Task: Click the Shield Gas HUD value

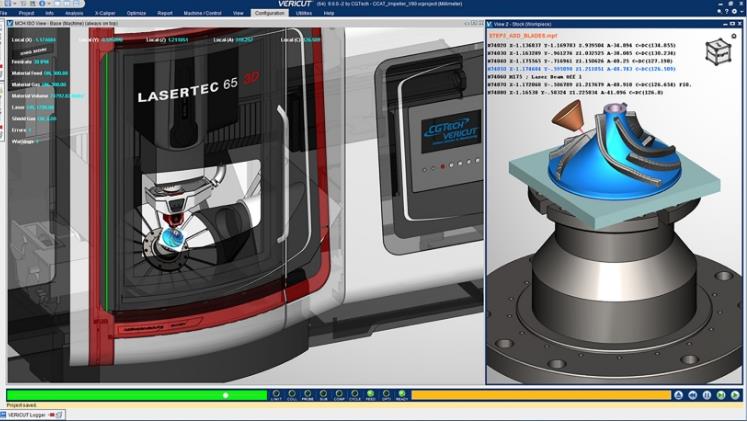Action: tap(47, 119)
